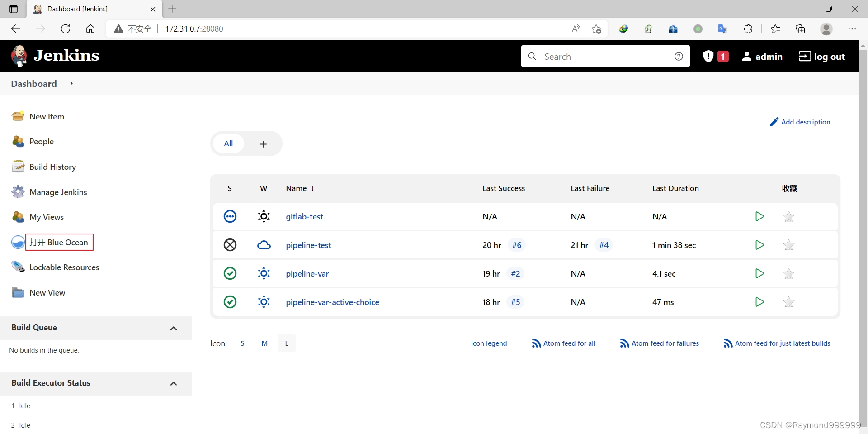Reload the browser page

[66, 29]
